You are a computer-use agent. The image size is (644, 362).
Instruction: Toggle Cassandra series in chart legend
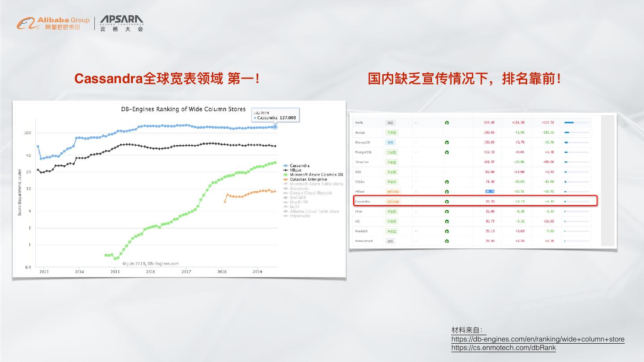[x=297, y=166]
